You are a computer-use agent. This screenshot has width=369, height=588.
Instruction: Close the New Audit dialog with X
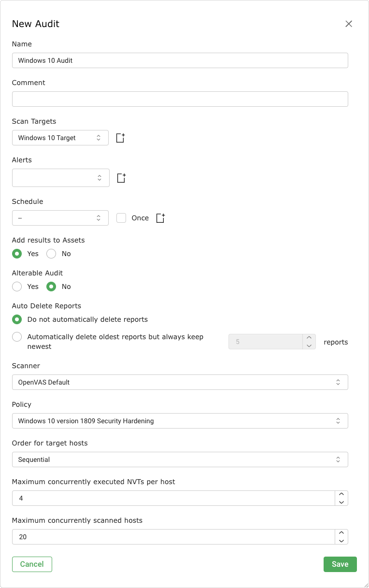(349, 24)
